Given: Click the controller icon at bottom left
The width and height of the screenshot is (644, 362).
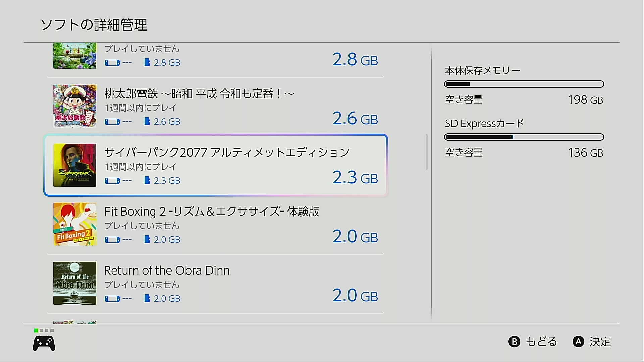Looking at the screenshot, I should (44, 343).
